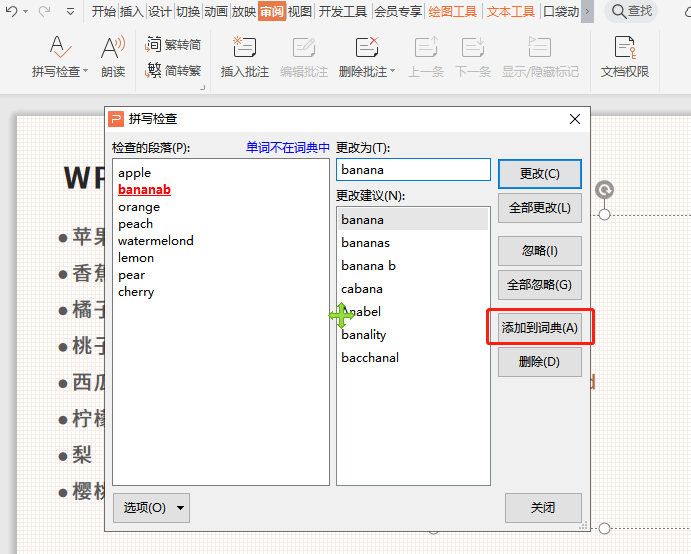The height and width of the screenshot is (554, 691).
Task: Click the insert comment (插入批注) icon
Action: click(244, 47)
